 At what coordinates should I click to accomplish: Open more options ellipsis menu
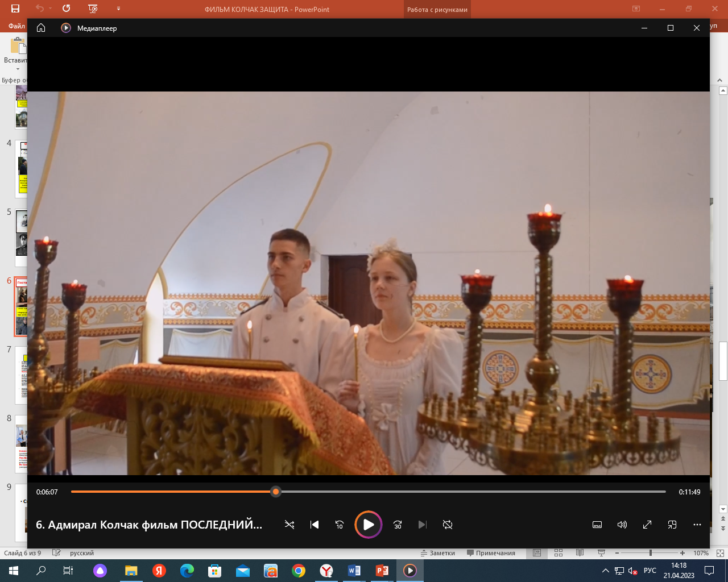pyautogui.click(x=697, y=525)
